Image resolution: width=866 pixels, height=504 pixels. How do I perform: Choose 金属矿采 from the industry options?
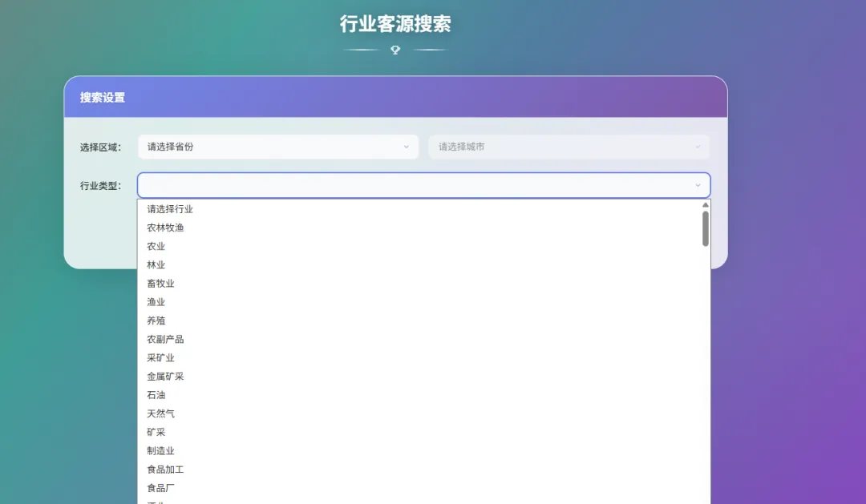click(165, 376)
